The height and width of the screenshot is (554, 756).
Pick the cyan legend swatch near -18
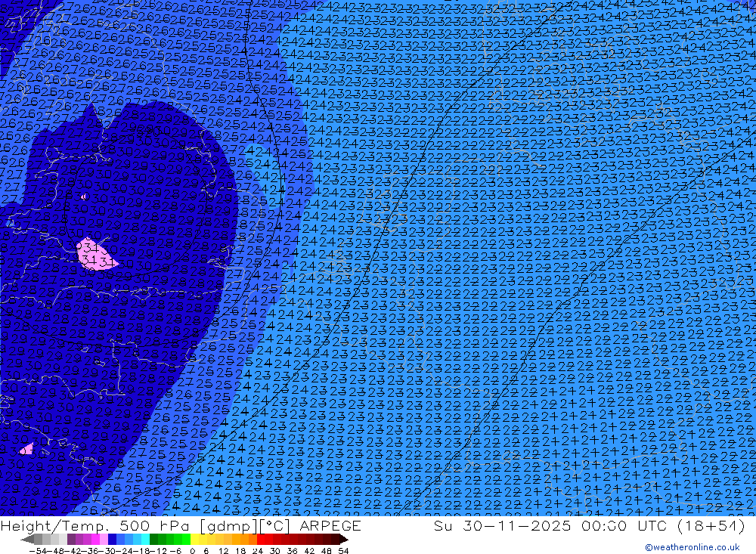145,539
